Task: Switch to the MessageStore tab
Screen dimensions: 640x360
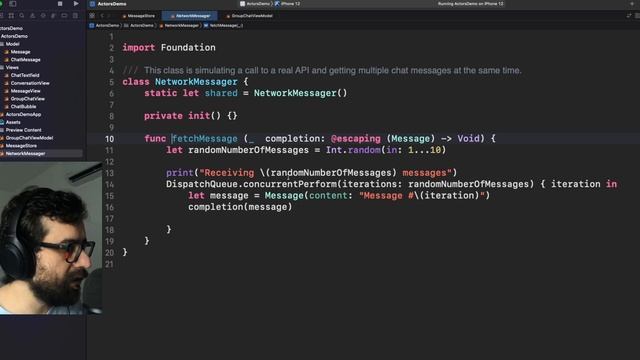Action: tap(139, 16)
